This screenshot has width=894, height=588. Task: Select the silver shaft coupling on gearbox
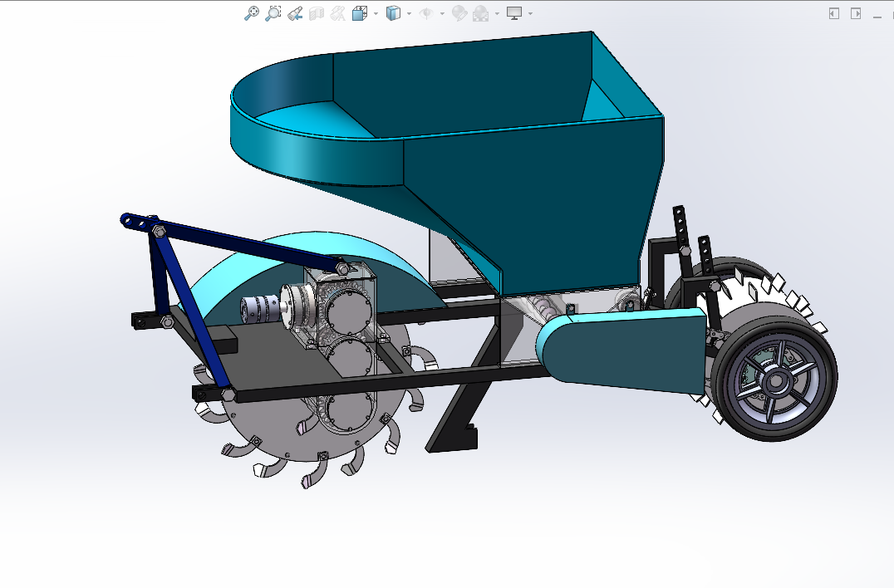[260, 311]
